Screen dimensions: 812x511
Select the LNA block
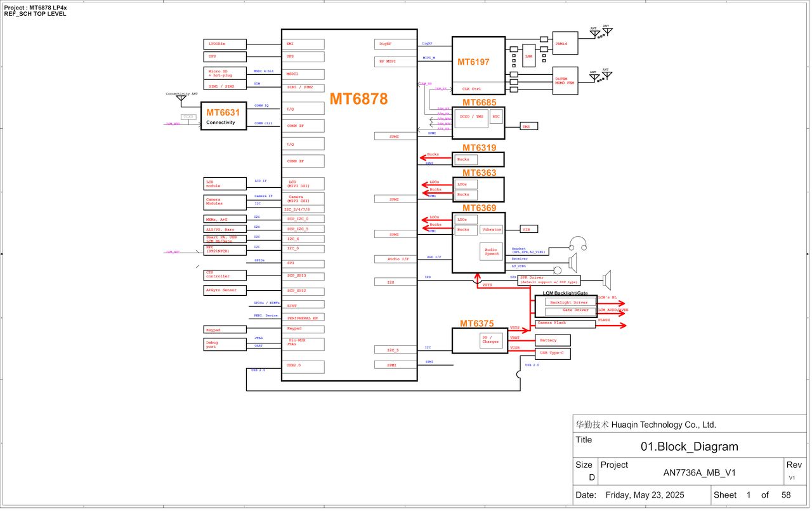tap(529, 55)
